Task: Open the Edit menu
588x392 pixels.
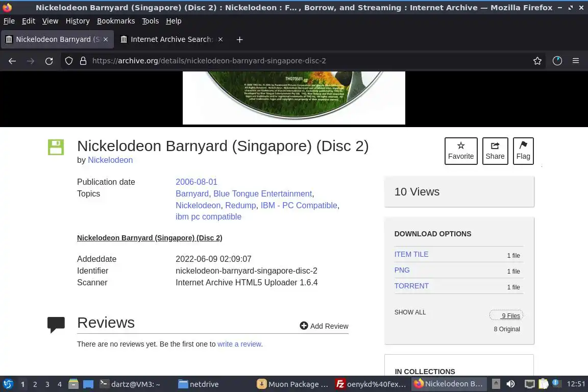Action: pos(29,21)
